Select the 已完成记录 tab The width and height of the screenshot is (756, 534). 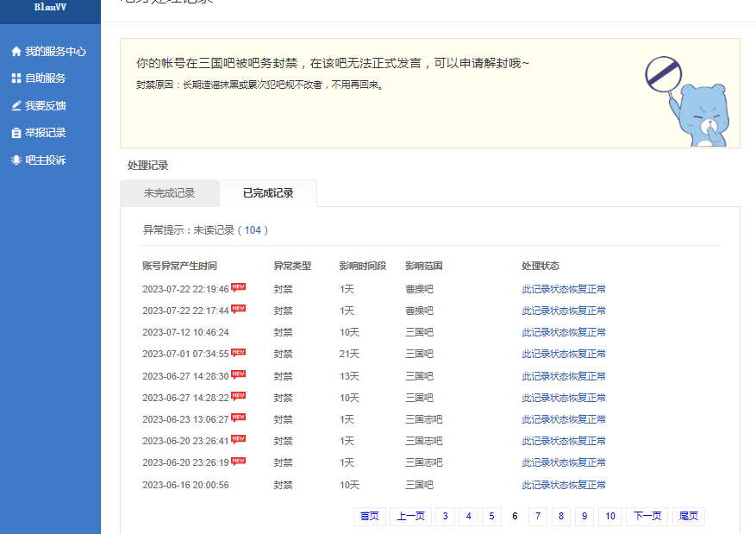tap(268, 193)
